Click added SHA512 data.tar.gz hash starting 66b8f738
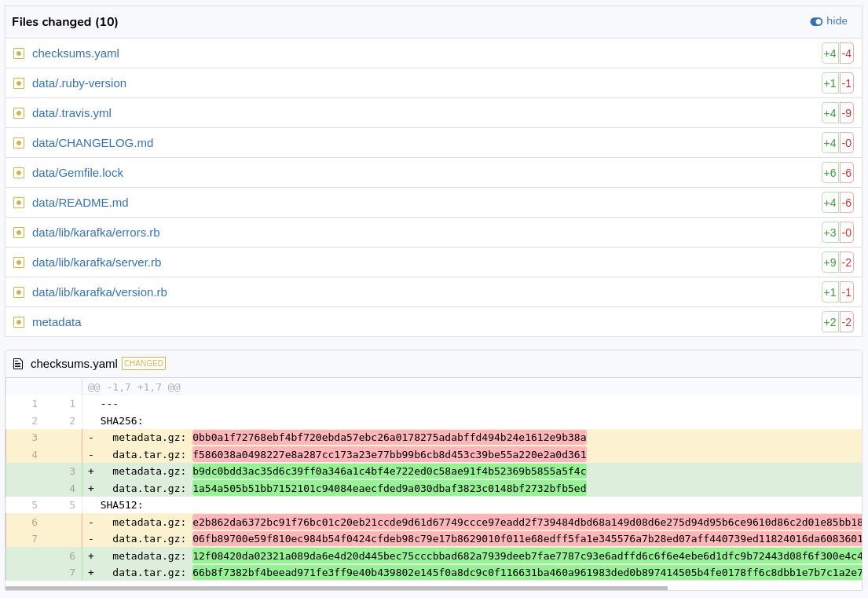 [527, 573]
